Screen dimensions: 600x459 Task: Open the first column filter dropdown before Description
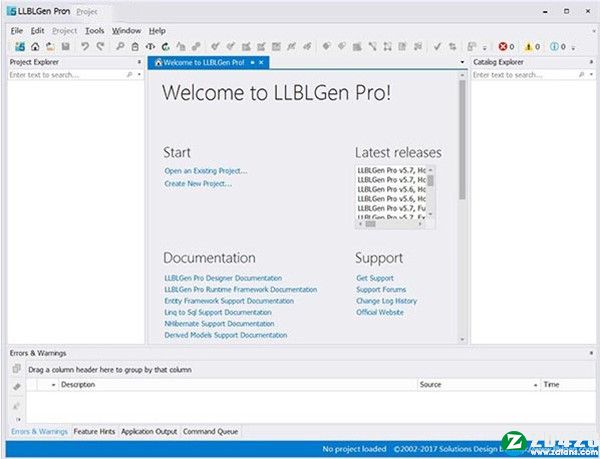click(53, 385)
